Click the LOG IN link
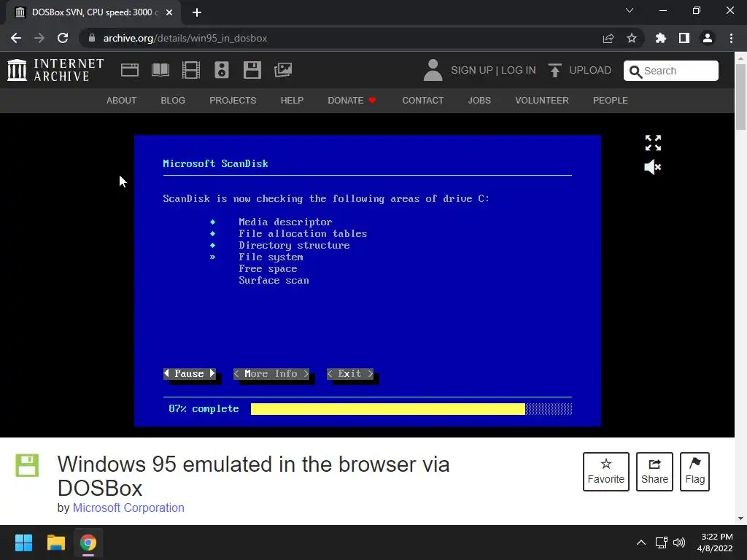 (519, 71)
